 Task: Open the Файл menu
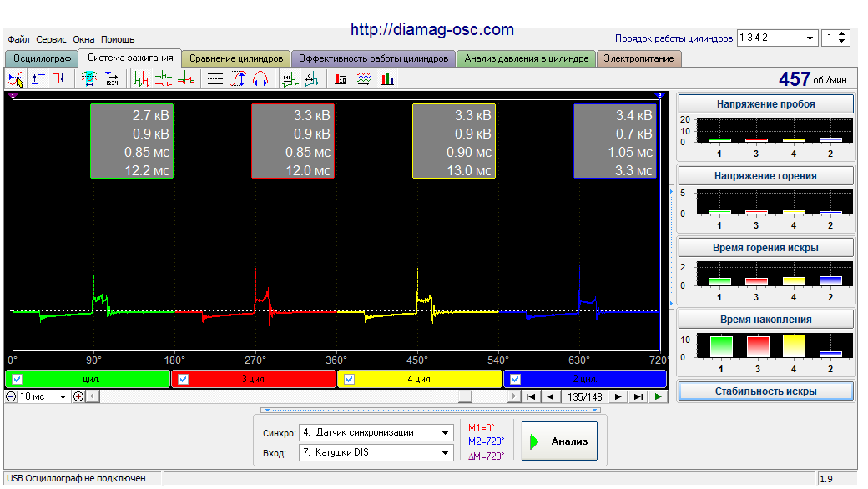[x=19, y=39]
